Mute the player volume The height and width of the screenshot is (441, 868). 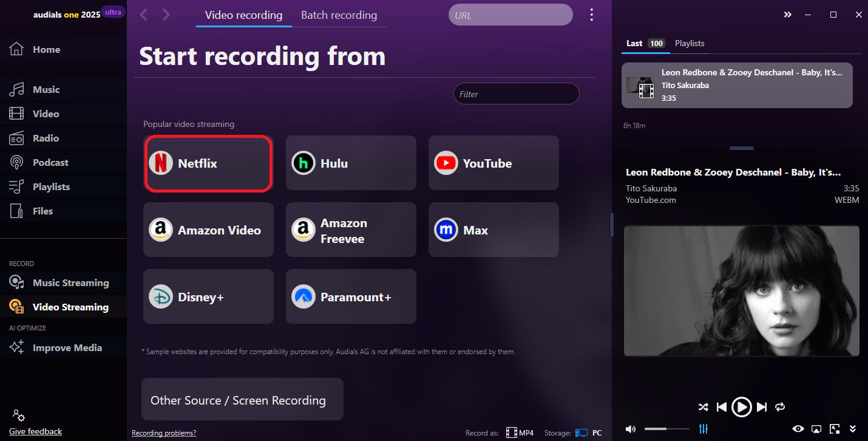tap(631, 429)
